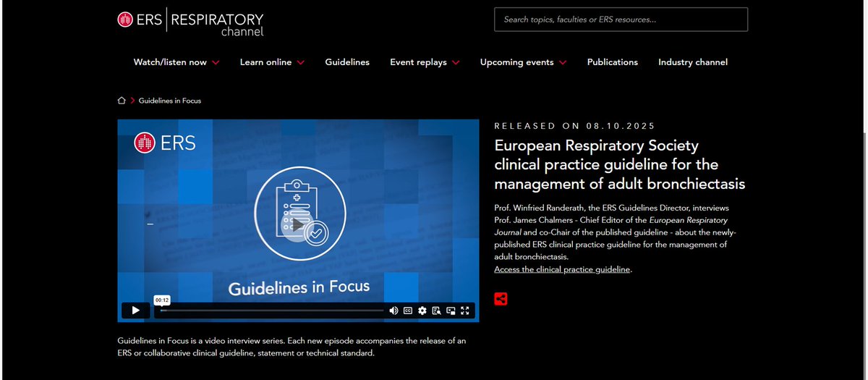
Task: Click the ERS logo inside the video
Action: tap(165, 143)
